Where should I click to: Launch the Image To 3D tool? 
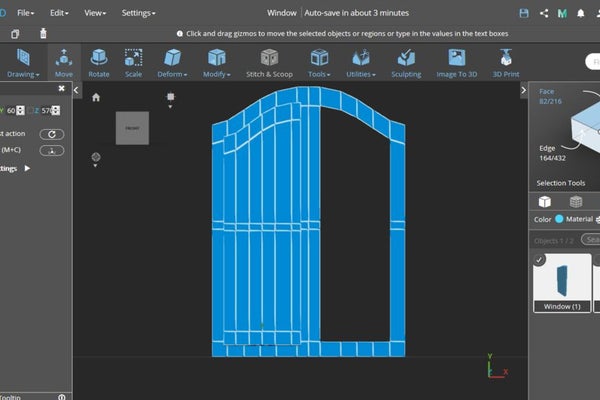[456, 62]
